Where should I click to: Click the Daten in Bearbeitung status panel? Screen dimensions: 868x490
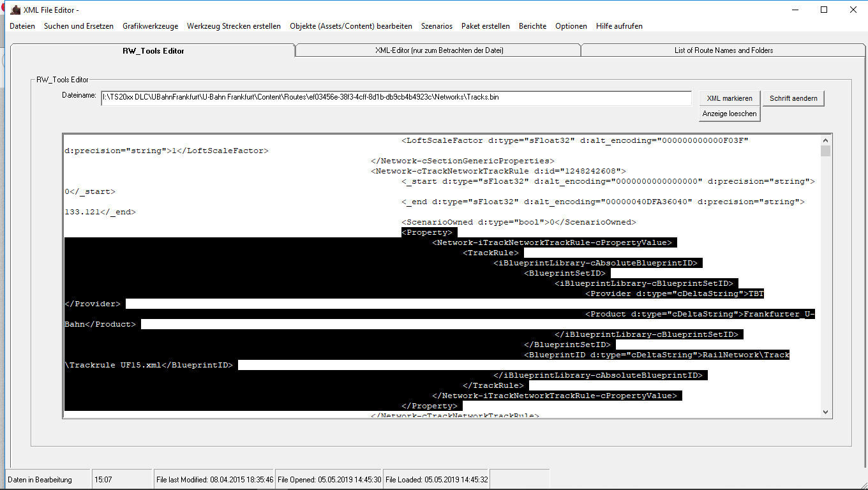pyautogui.click(x=49, y=479)
